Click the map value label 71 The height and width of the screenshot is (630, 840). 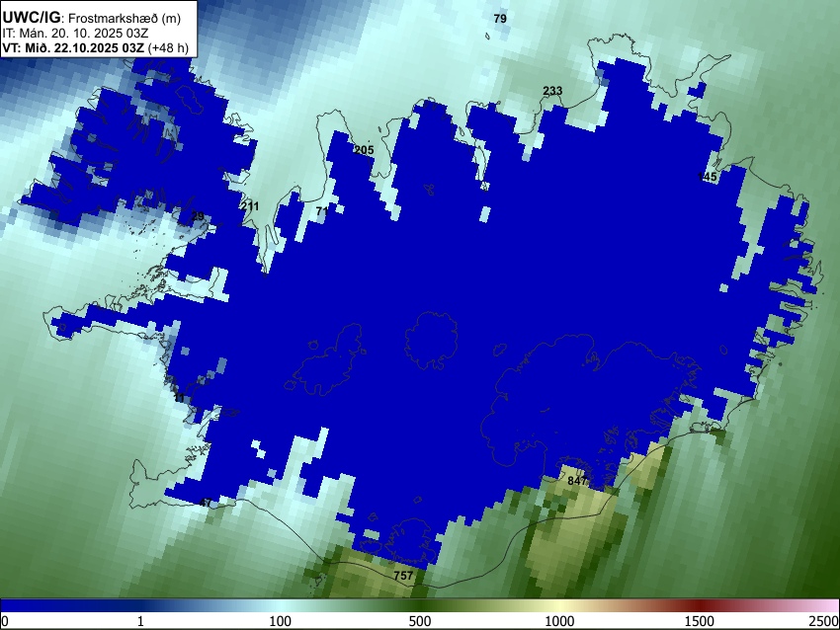322,211
